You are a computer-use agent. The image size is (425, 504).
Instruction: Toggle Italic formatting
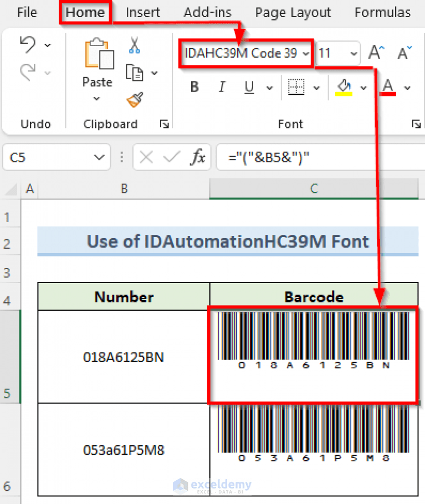coord(222,87)
